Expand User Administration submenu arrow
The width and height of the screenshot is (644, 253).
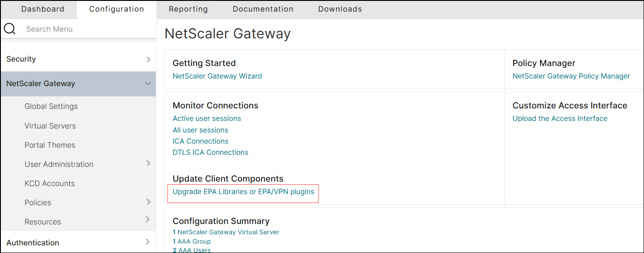coord(148,164)
